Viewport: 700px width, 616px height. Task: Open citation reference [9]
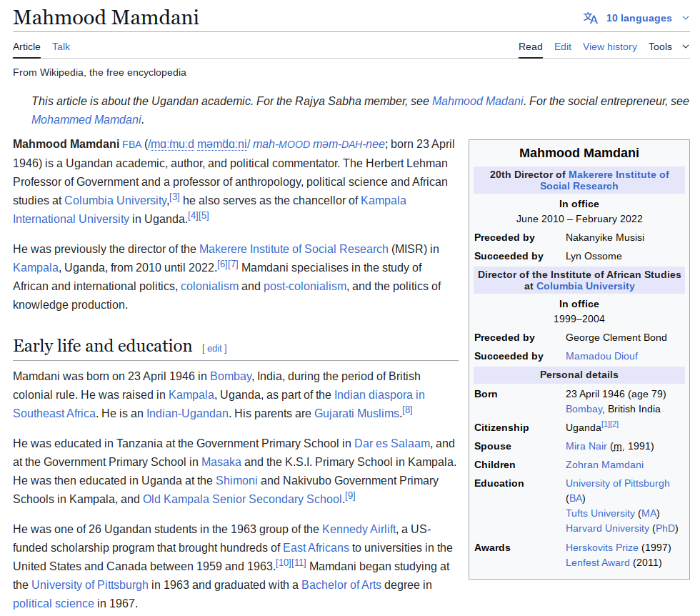pos(350,496)
